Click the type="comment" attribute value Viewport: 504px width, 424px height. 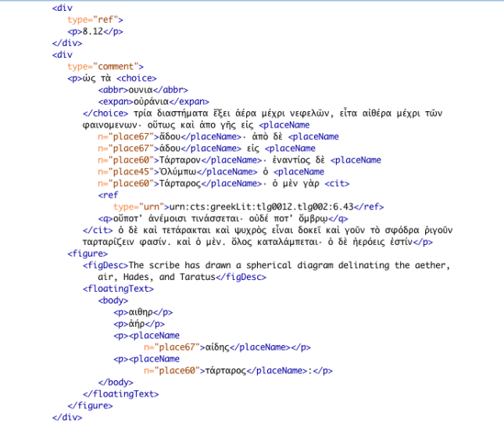click(x=120, y=66)
